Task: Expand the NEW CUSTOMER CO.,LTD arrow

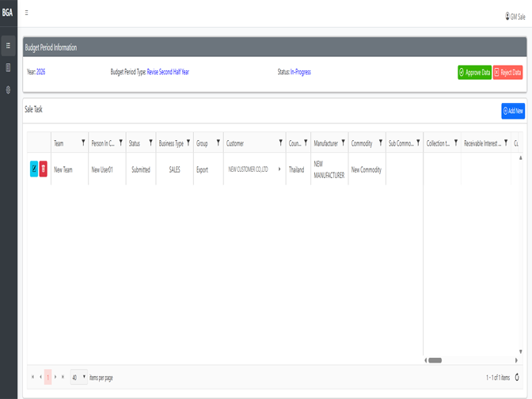Action: [279, 169]
